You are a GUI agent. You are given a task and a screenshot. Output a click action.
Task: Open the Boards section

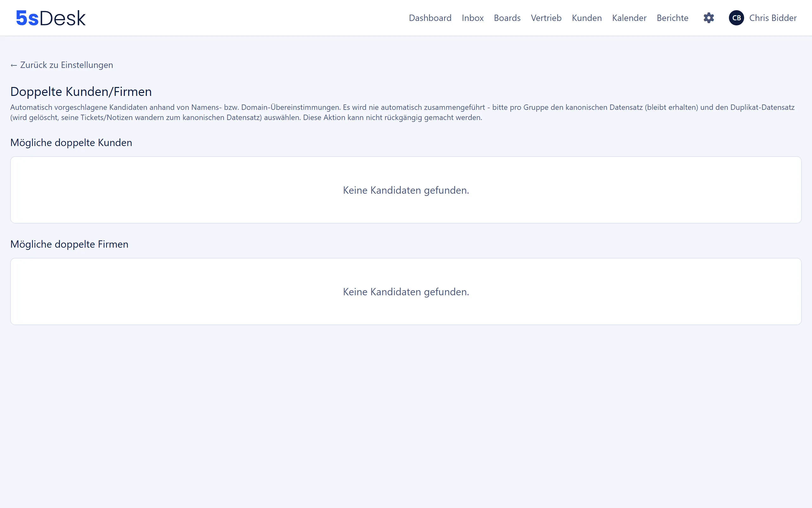[507, 18]
